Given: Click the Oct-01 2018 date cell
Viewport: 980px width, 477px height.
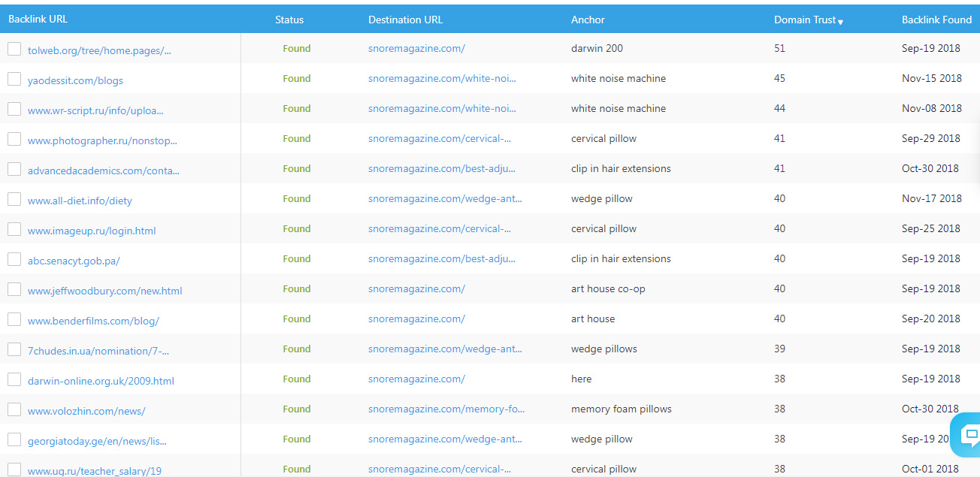Looking at the screenshot, I should [x=931, y=469].
